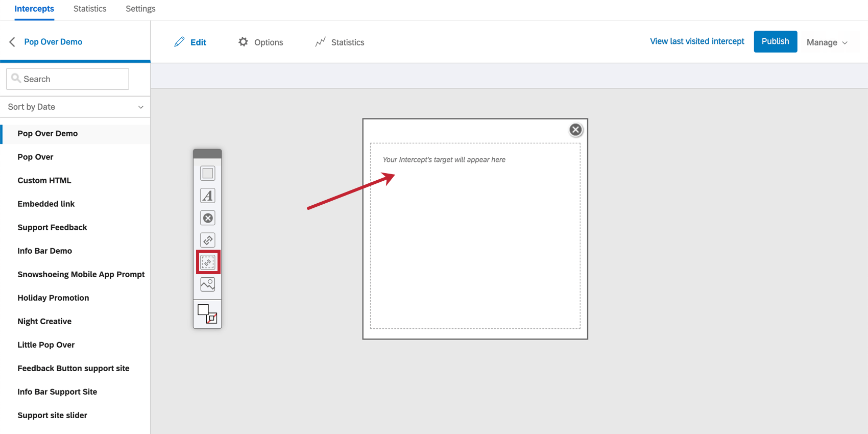Image resolution: width=868 pixels, height=434 pixels.
Task: Click the Pop Over Demo header link
Action: [x=53, y=42]
